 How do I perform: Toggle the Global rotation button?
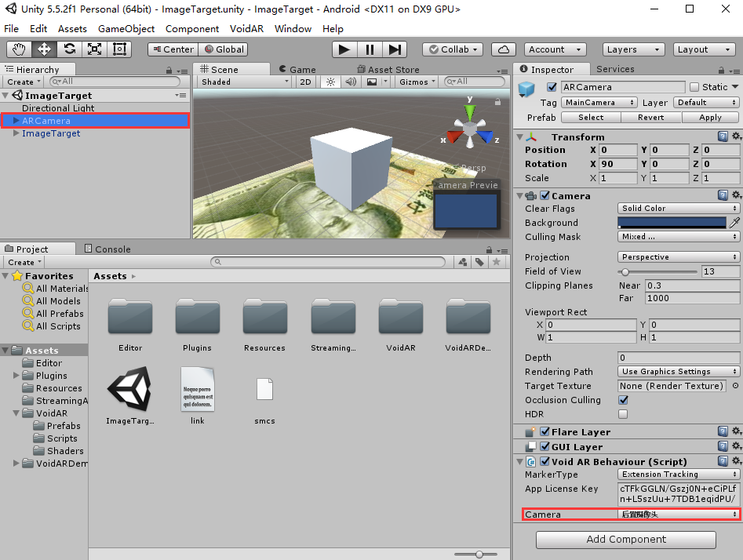pyautogui.click(x=223, y=49)
